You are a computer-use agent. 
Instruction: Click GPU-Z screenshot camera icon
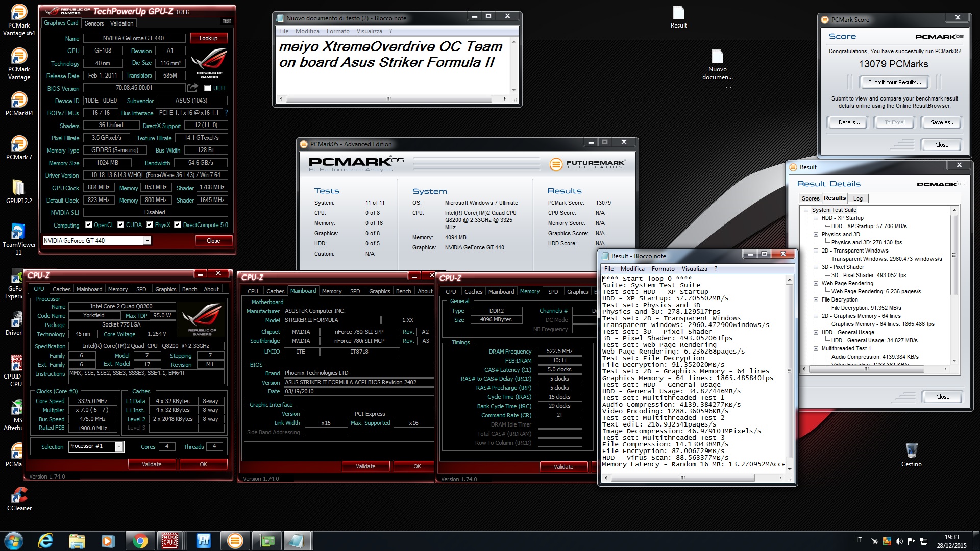227,21
